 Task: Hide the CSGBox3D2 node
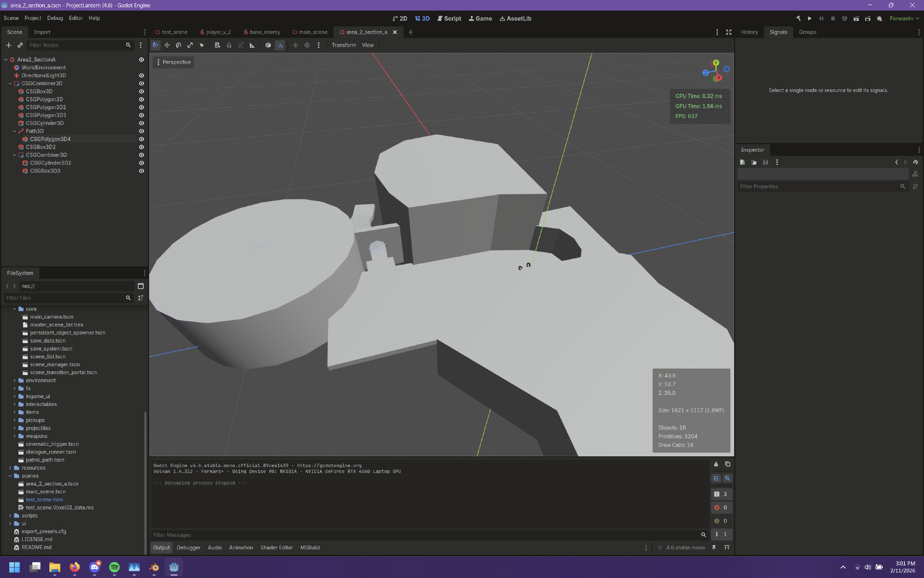[141, 147]
